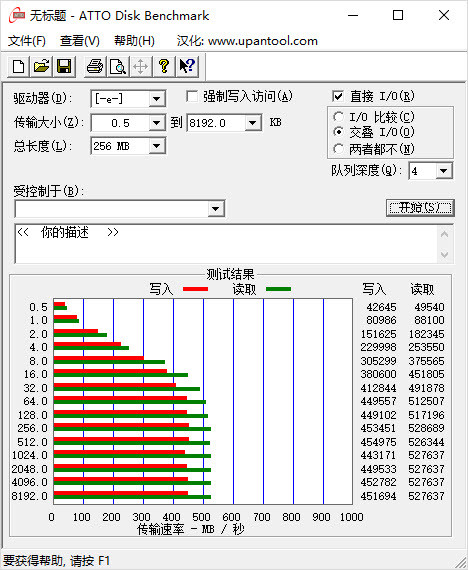Click the Open folder toolbar icon
The width and height of the screenshot is (468, 570).
click(x=41, y=67)
